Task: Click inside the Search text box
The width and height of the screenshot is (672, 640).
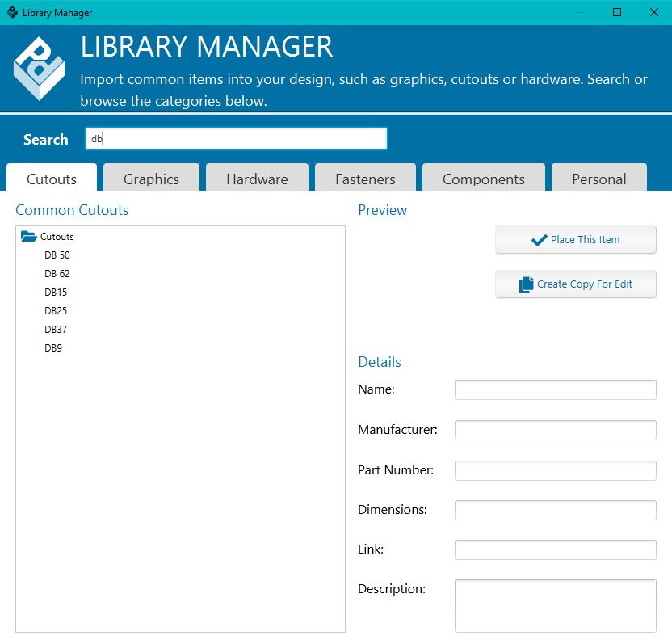Action: coord(235,137)
